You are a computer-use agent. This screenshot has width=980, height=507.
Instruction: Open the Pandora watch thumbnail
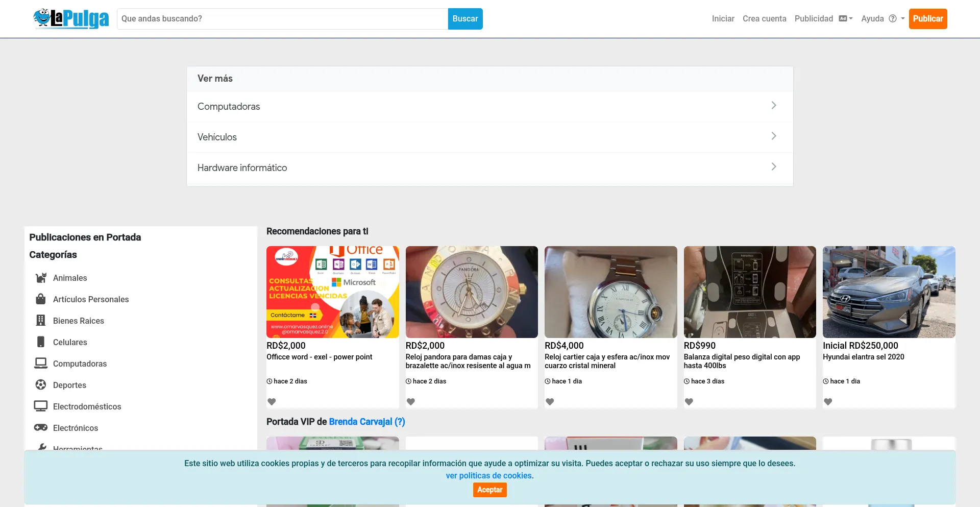(x=472, y=292)
